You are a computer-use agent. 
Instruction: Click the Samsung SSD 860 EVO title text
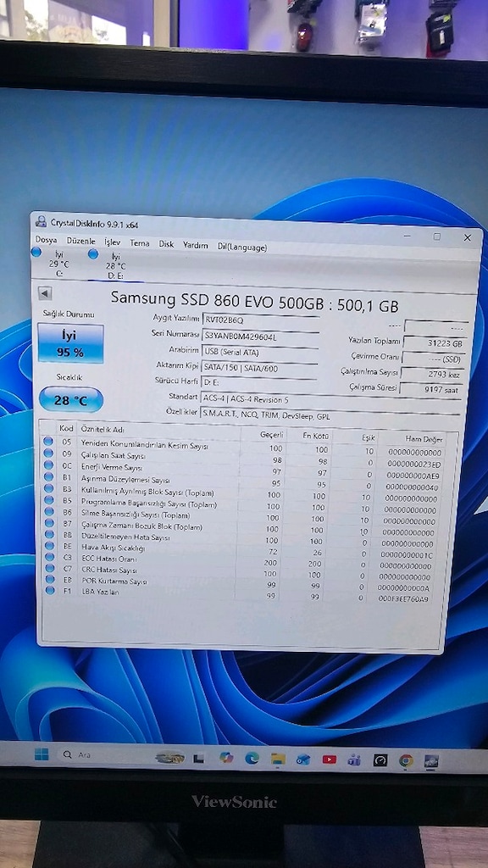254,300
